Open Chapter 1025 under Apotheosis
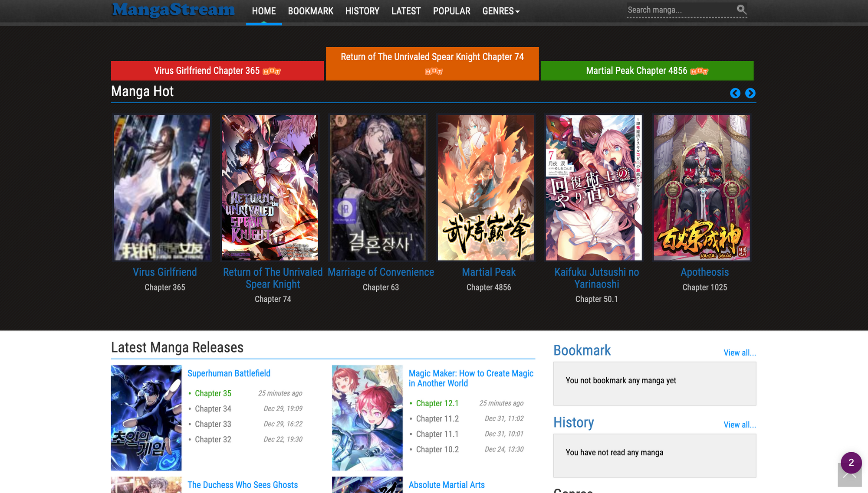 click(x=704, y=287)
